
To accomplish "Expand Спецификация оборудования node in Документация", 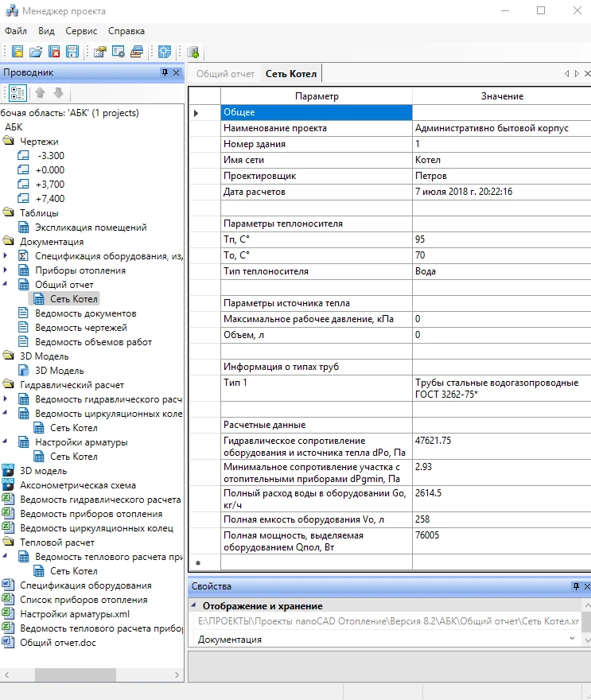I will click(x=6, y=256).
